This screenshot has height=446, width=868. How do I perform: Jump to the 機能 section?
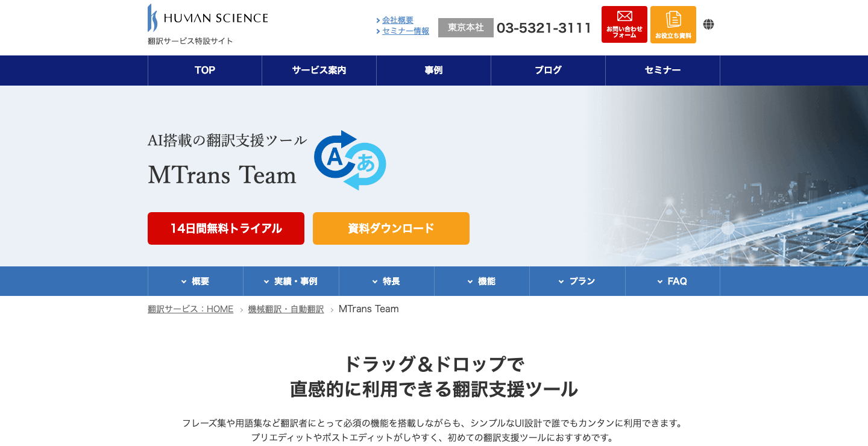pos(482,281)
